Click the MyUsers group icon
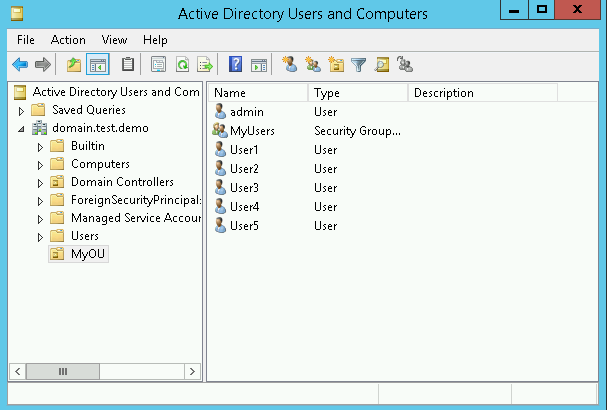The width and height of the screenshot is (607, 410). point(220,130)
